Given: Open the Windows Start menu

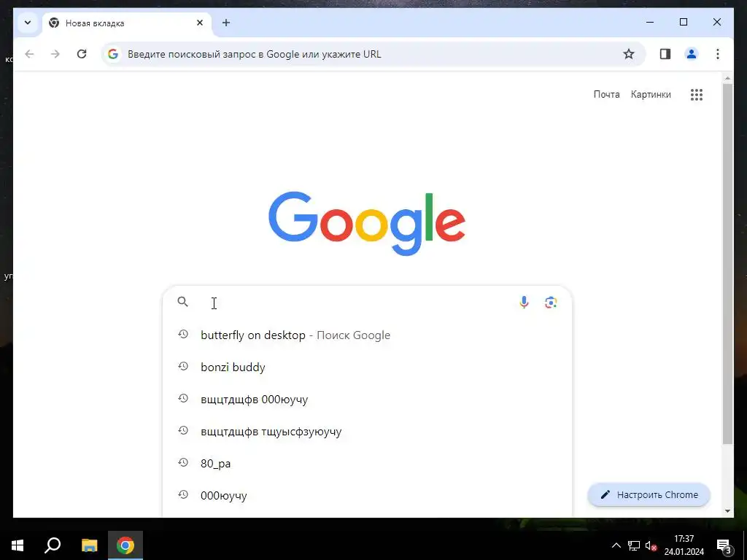Looking at the screenshot, I should (x=18, y=545).
